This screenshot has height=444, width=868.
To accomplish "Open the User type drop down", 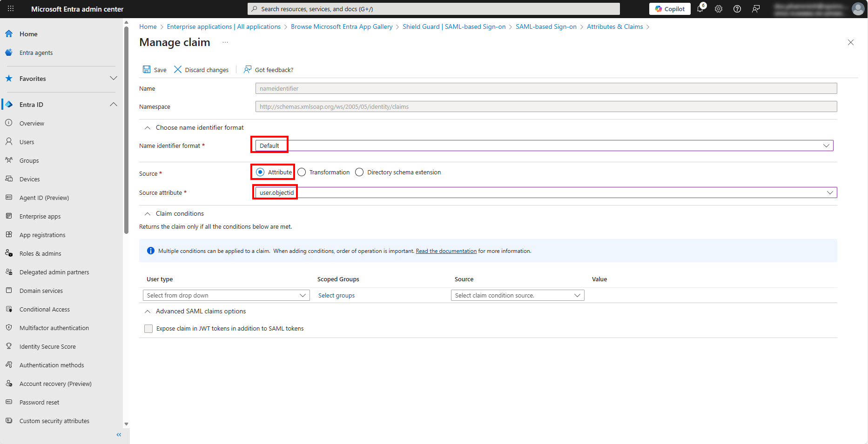I will (x=226, y=296).
